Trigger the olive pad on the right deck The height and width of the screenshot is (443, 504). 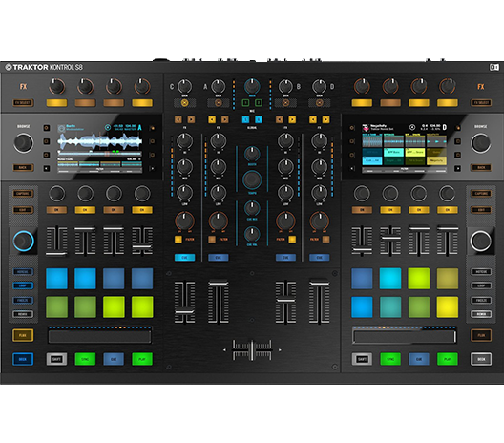448,279
